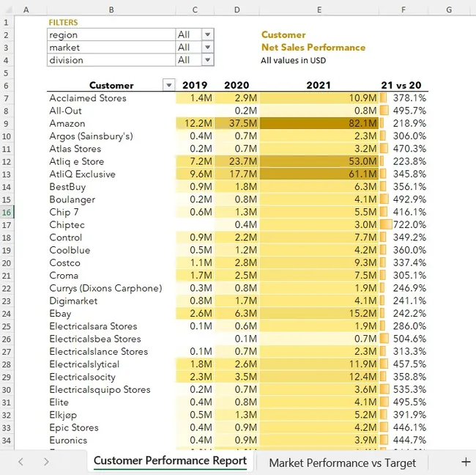Select the Atliq e Store customer cell
The width and height of the screenshot is (476, 475).
(x=111, y=161)
